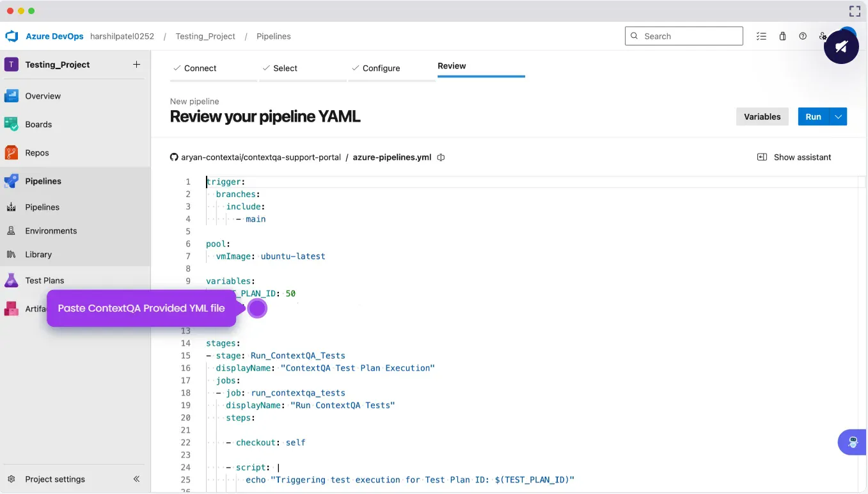
Task: Click the floating chatbot icon at right edge
Action: (853, 442)
